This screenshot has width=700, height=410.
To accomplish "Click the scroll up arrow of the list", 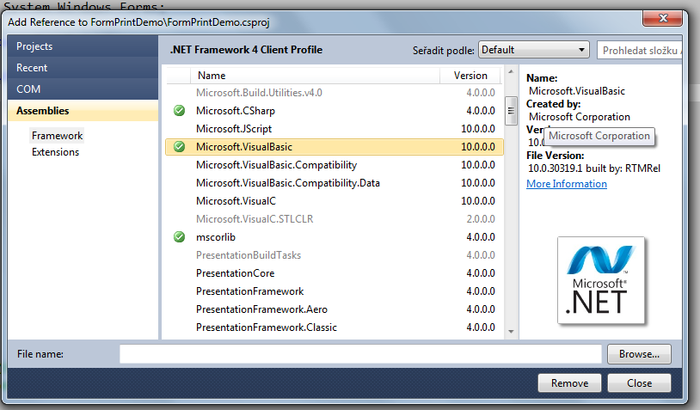I will (511, 72).
